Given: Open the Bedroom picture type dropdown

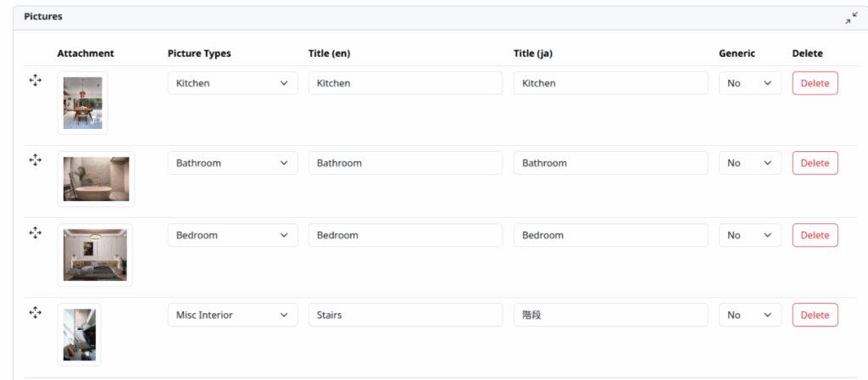Looking at the screenshot, I should point(232,235).
